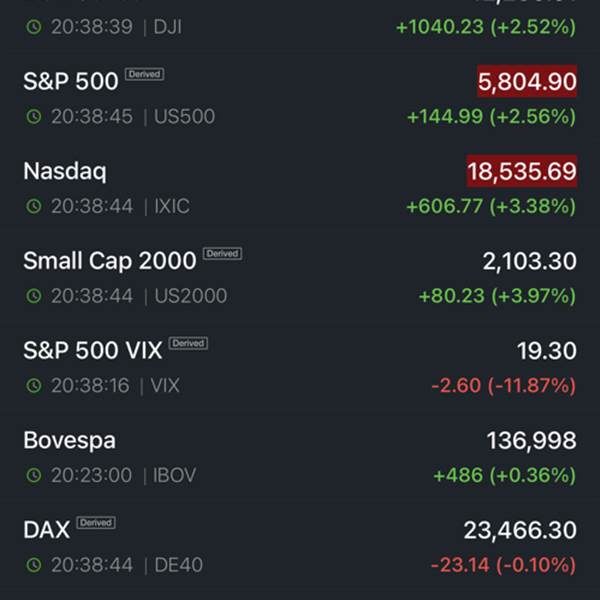This screenshot has height=600, width=600.
Task: Select the Small Cap 2000 row
Action: pos(300,277)
